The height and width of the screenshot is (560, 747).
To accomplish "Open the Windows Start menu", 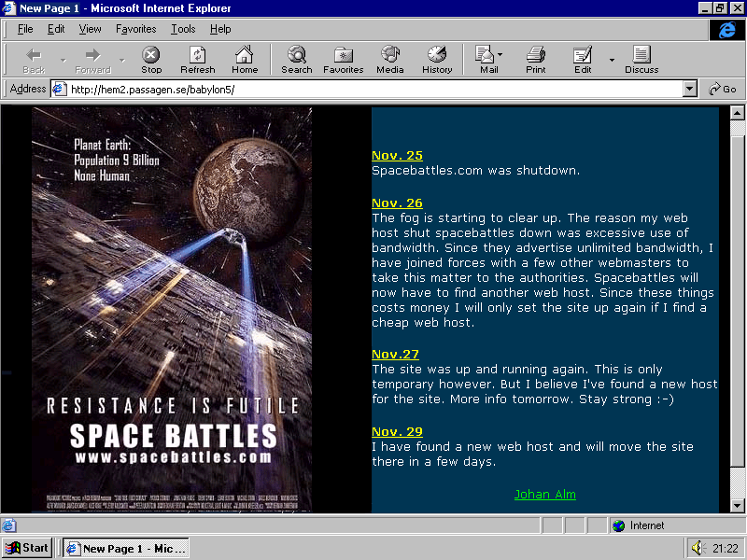I will pos(27,548).
